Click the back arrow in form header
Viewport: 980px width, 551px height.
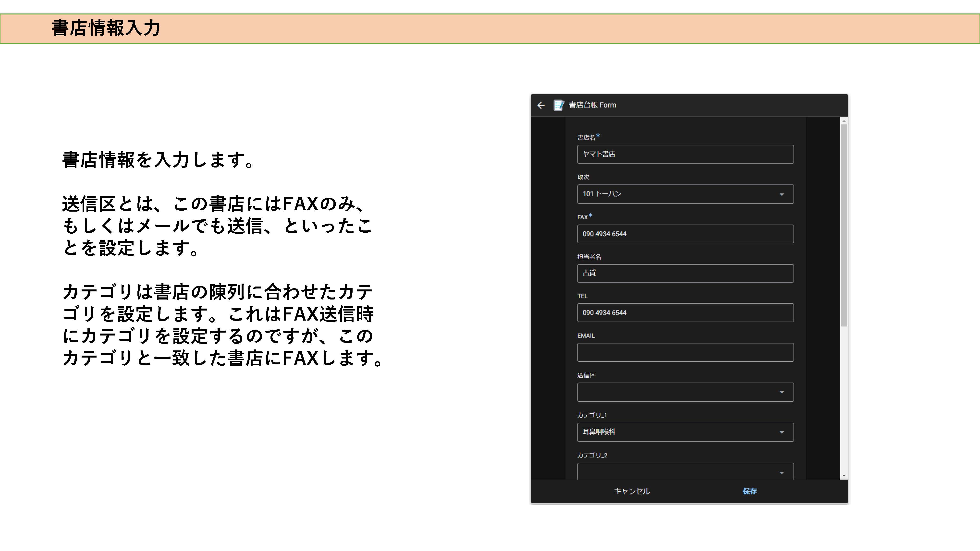click(x=541, y=105)
